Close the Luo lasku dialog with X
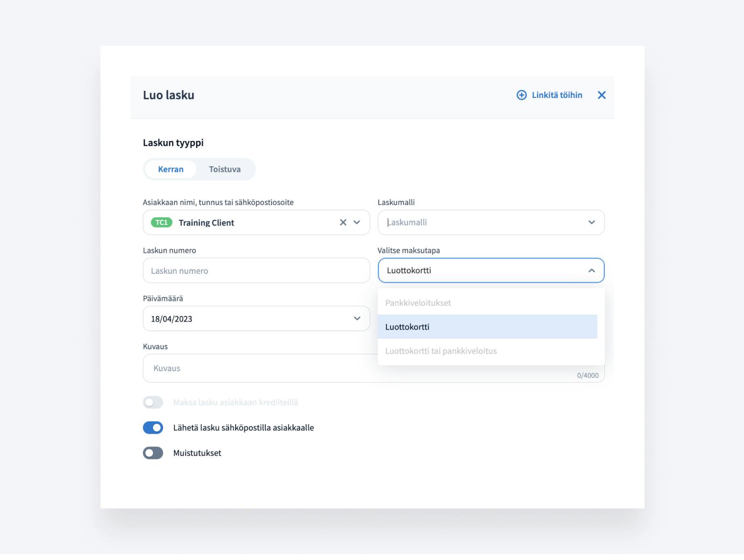744x560 pixels. click(602, 95)
